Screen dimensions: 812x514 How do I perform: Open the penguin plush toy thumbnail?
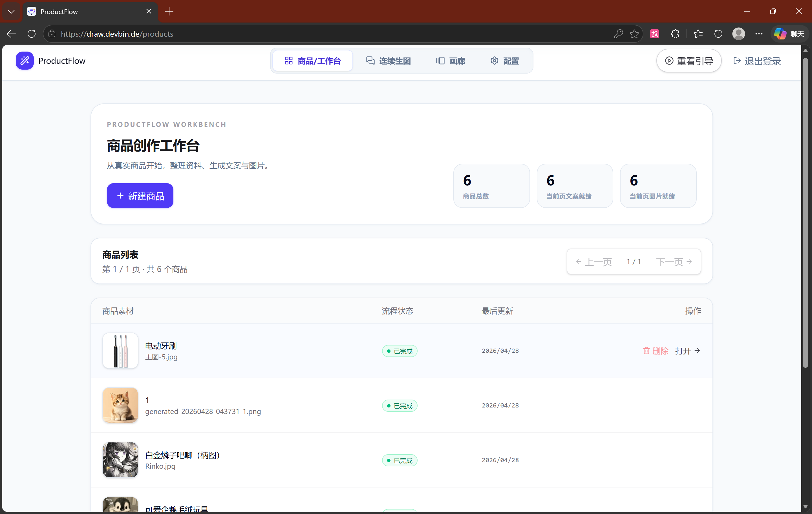pos(120,505)
